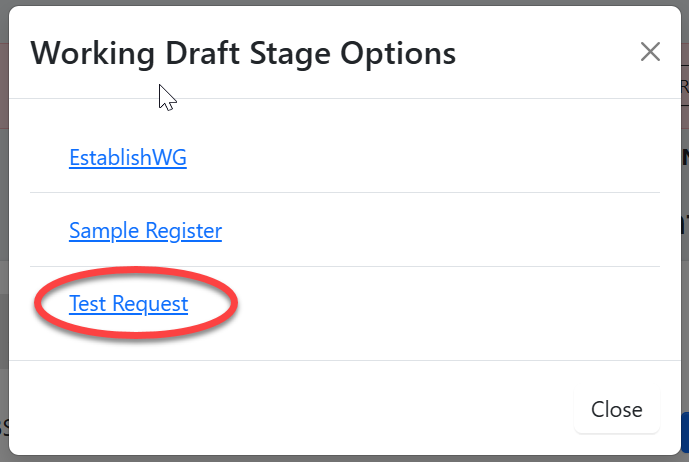Image resolution: width=689 pixels, height=462 pixels.
Task: Choose Sample Register from the stage options
Action: 145,231
